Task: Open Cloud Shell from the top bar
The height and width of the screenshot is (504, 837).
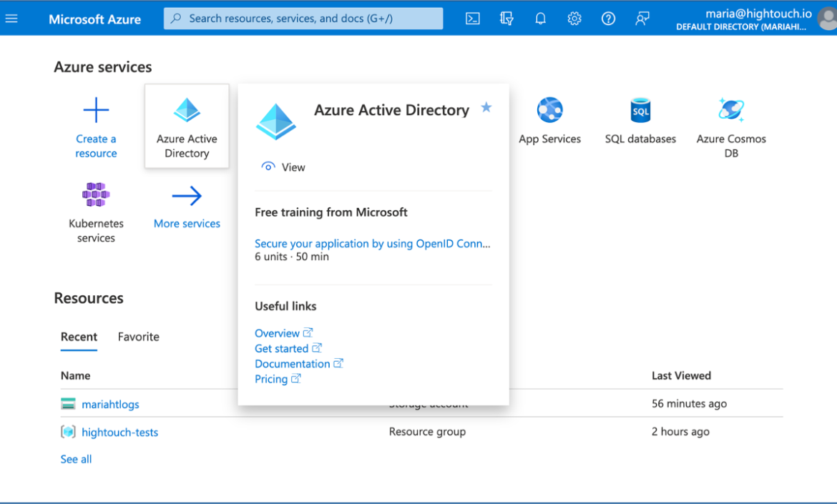Action: pyautogui.click(x=472, y=19)
